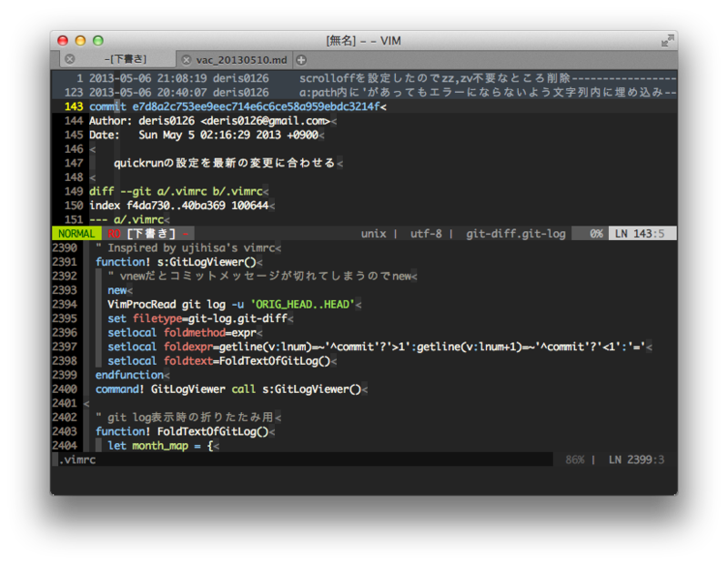The width and height of the screenshot is (728, 565).
Task: Open the folded line 'scrolloffを設定したので'
Action: click(364, 78)
